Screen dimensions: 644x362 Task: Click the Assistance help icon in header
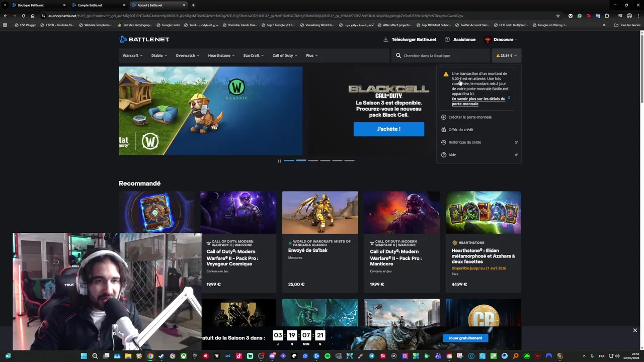tap(447, 39)
